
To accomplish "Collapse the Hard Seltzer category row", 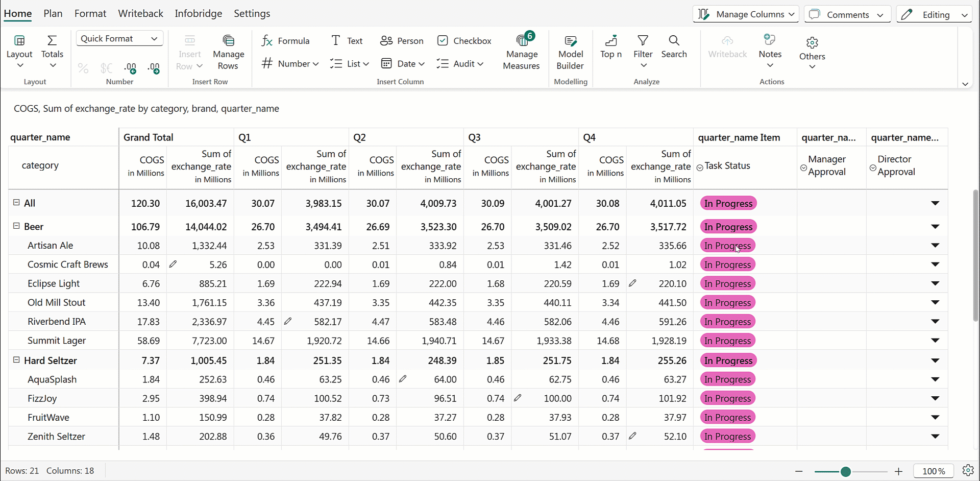I will pyautogui.click(x=16, y=360).
